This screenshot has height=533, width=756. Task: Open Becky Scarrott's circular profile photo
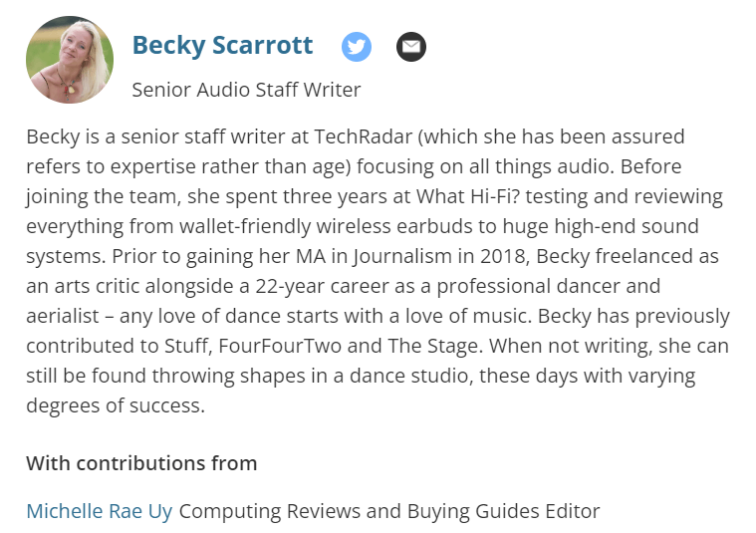click(x=70, y=60)
